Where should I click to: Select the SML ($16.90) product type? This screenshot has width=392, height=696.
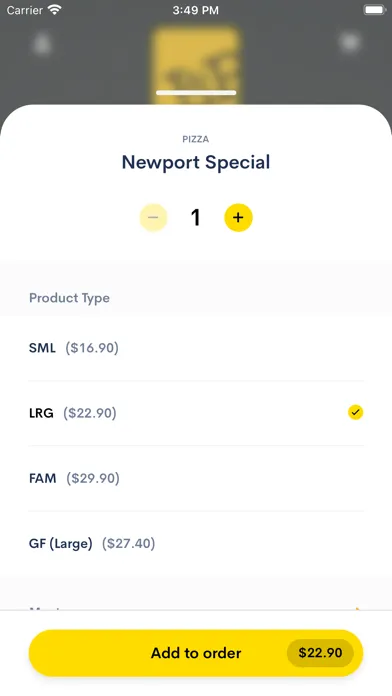point(196,348)
